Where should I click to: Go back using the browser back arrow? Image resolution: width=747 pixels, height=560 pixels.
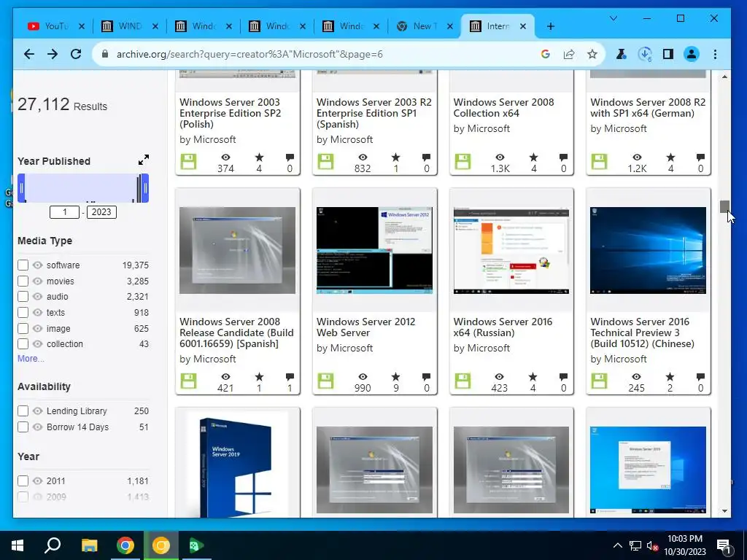pos(29,54)
